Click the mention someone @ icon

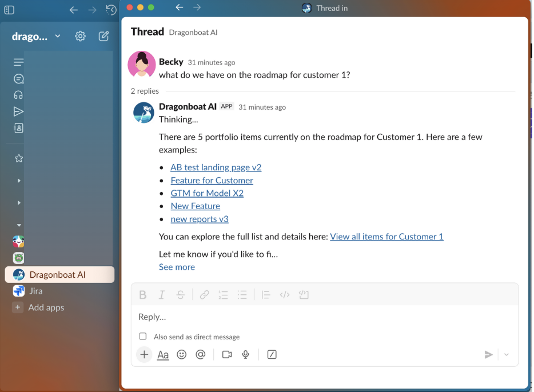pyautogui.click(x=200, y=354)
